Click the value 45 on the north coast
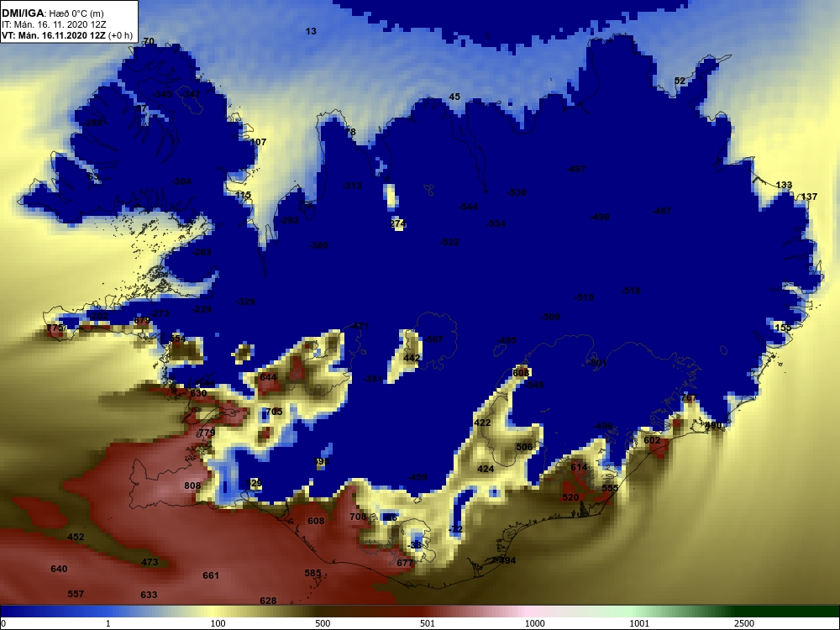 pyautogui.click(x=454, y=97)
